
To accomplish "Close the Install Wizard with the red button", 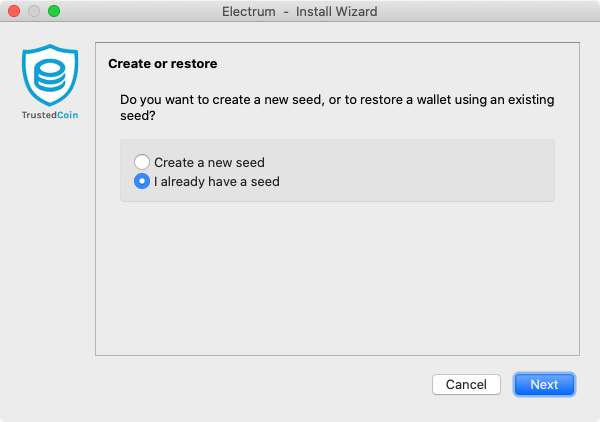I will [x=14, y=11].
